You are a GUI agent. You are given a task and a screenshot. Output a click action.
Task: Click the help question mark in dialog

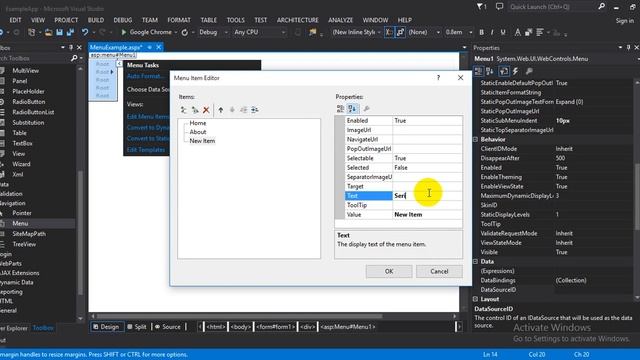coord(438,78)
